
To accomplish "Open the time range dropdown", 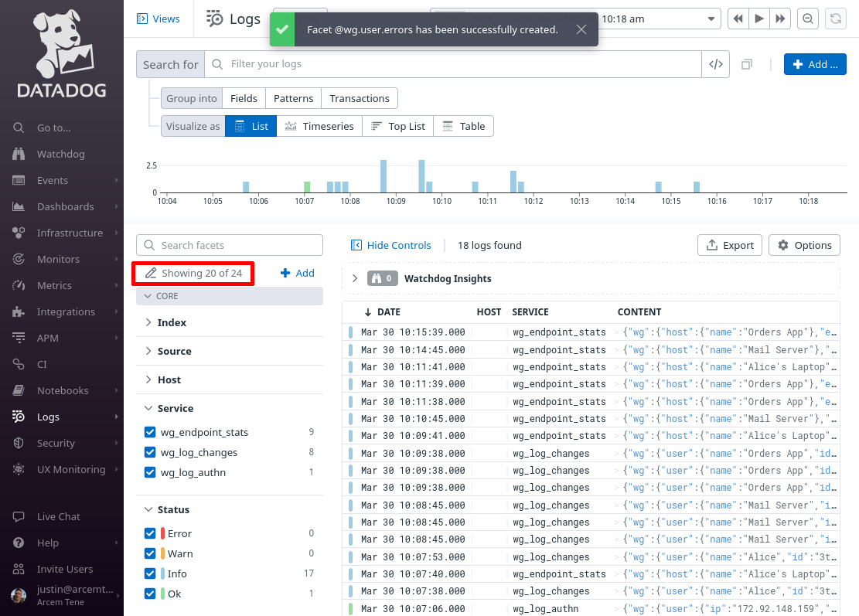I will 711,19.
